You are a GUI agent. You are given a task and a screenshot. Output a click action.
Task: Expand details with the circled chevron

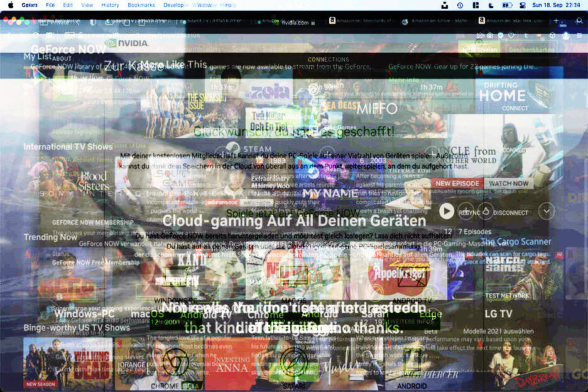(x=547, y=211)
